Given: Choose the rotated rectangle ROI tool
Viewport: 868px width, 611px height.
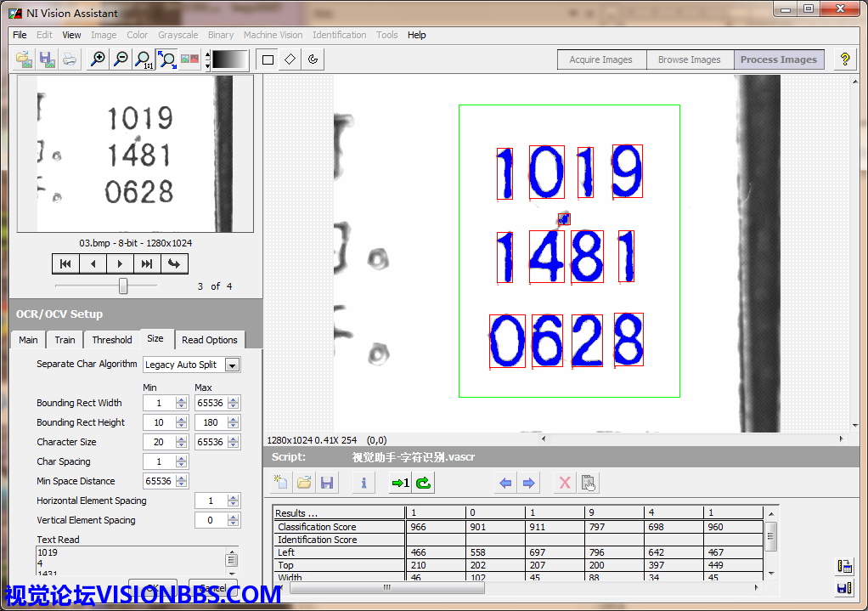Looking at the screenshot, I should point(290,59).
